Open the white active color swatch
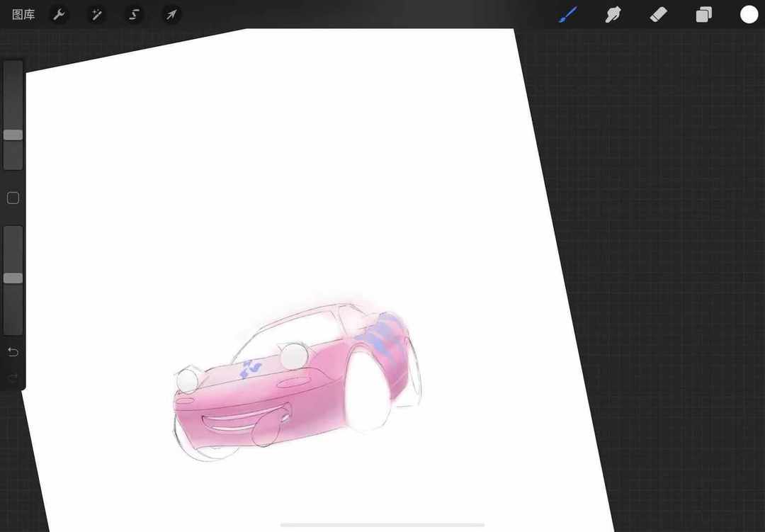765x532 pixels. [749, 15]
